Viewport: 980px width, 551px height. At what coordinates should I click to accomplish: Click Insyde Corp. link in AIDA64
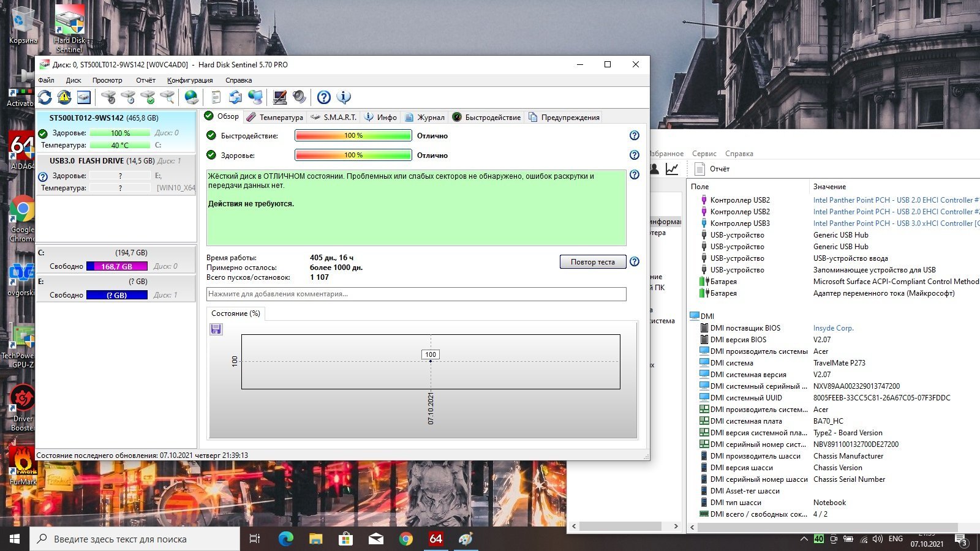tap(833, 328)
